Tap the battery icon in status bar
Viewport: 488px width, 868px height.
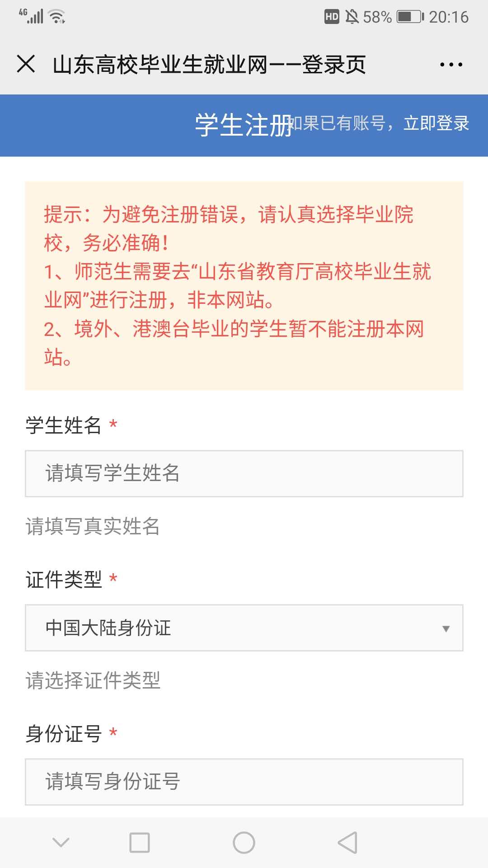[x=410, y=17]
